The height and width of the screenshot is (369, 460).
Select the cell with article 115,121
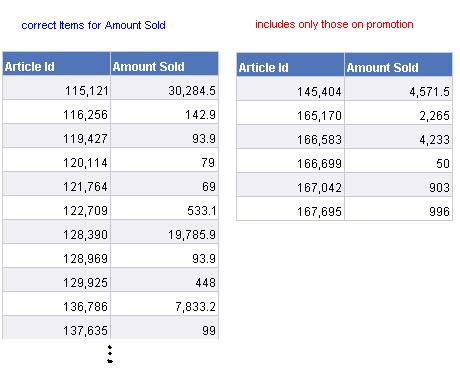click(x=56, y=88)
